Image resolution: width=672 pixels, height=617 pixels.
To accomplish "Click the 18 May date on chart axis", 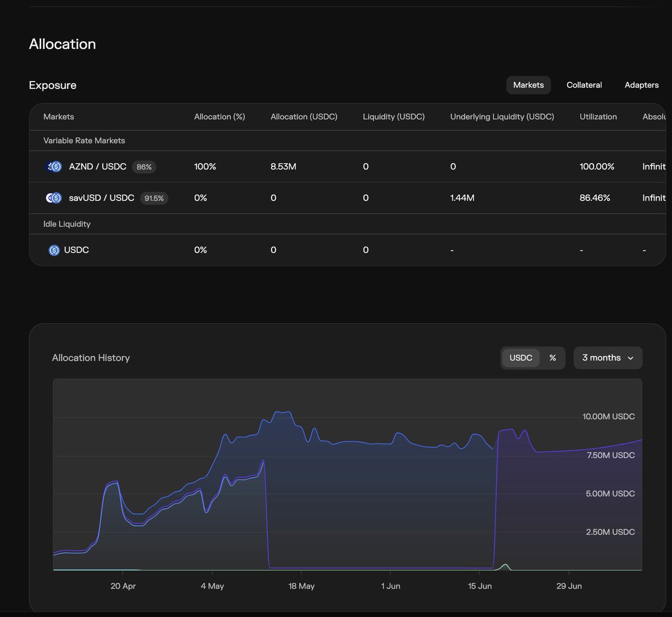I will pos(301,586).
